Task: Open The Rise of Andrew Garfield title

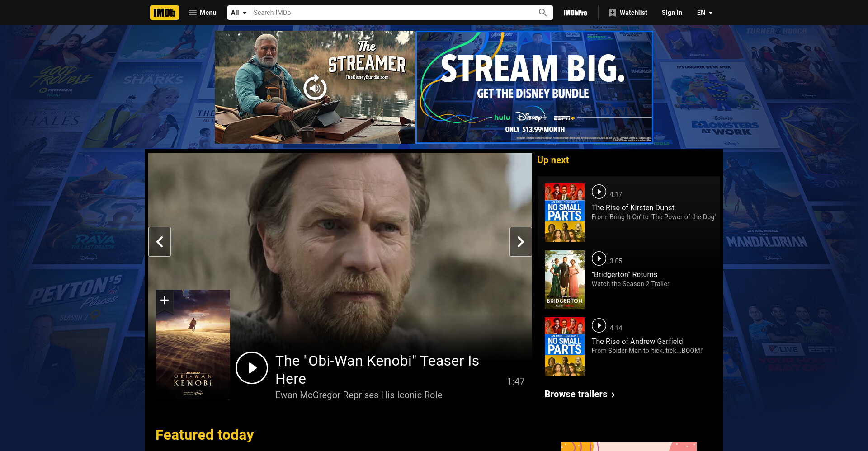Action: point(637,341)
